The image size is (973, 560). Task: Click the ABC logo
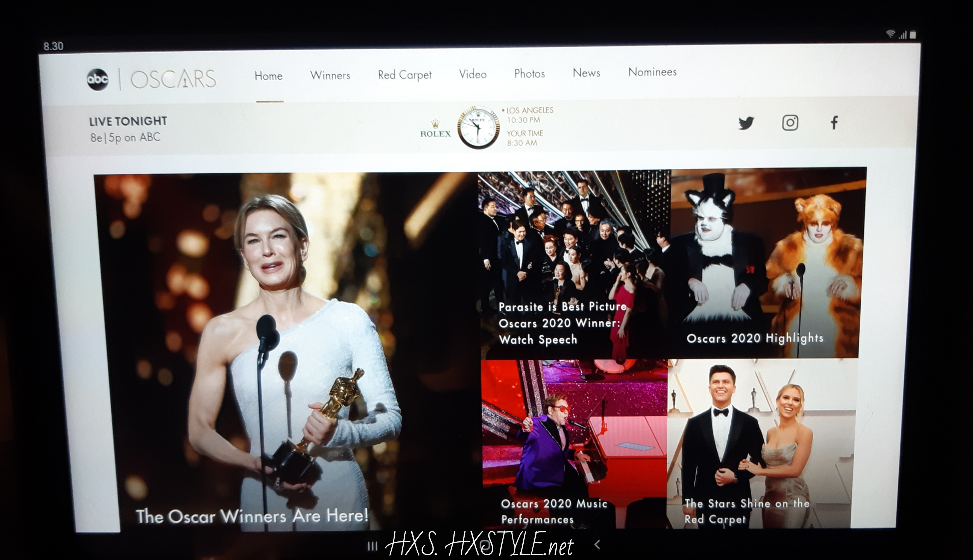[x=98, y=80]
